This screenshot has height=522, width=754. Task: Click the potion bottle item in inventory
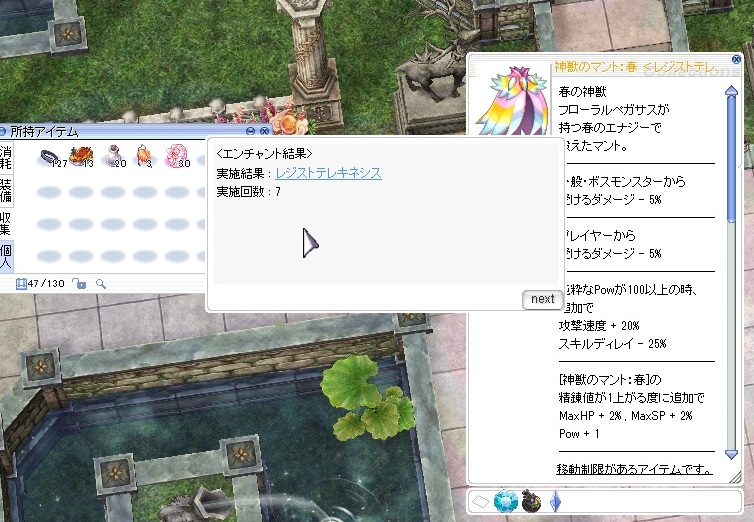pyautogui.click(x=112, y=156)
